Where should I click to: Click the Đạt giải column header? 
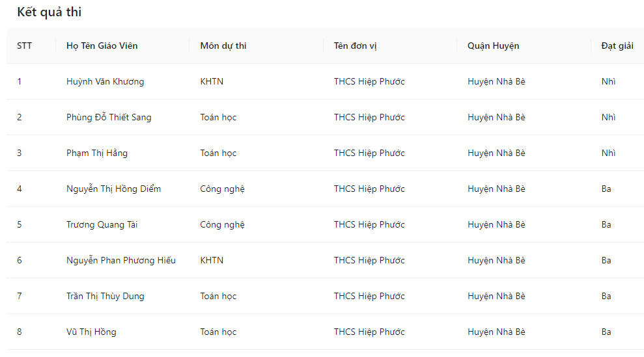tap(617, 46)
